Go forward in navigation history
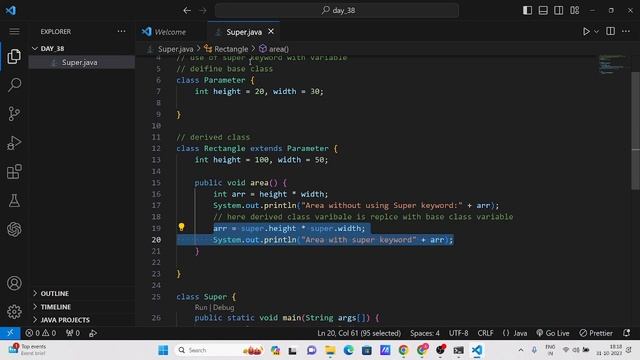 203,10
